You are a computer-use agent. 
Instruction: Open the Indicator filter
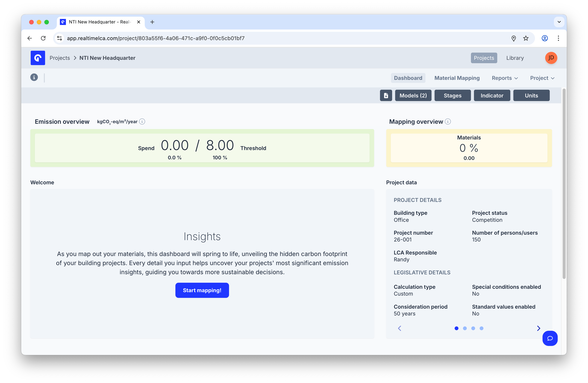492,96
